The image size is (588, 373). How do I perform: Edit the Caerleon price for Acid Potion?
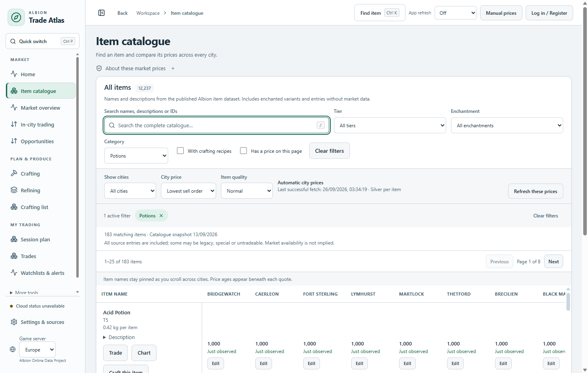(x=264, y=363)
